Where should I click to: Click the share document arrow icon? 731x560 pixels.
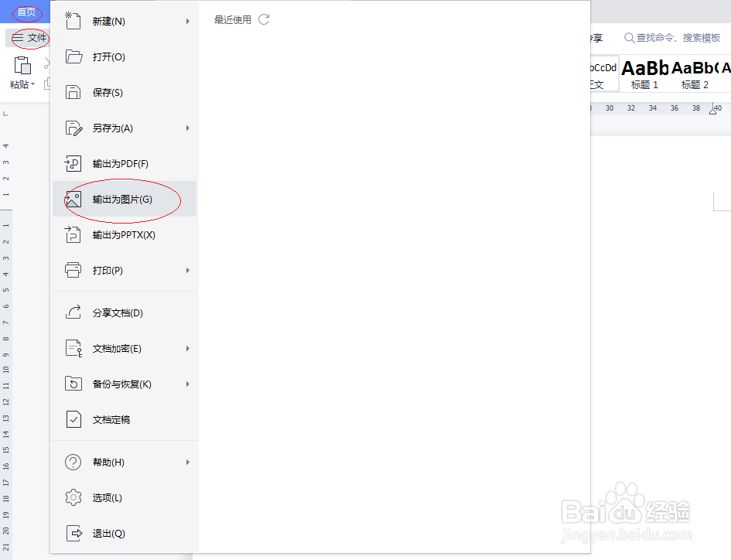coord(73,312)
